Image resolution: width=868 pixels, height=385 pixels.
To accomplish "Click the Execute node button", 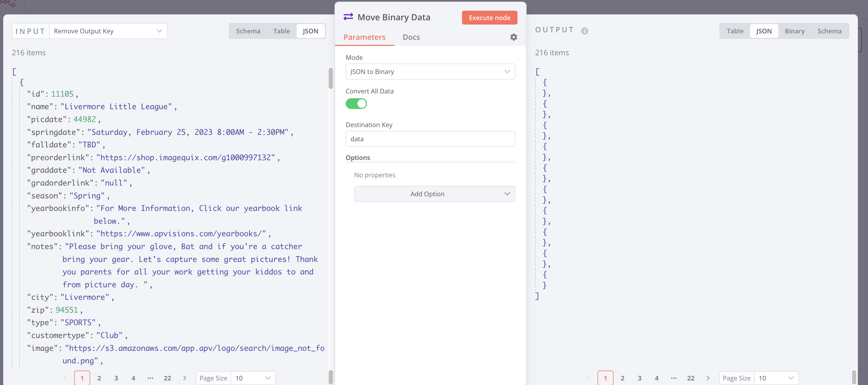I will point(489,18).
